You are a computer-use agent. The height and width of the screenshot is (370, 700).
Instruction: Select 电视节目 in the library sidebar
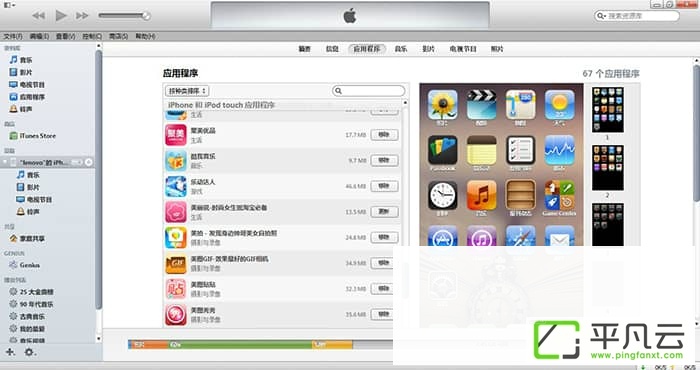tap(27, 84)
